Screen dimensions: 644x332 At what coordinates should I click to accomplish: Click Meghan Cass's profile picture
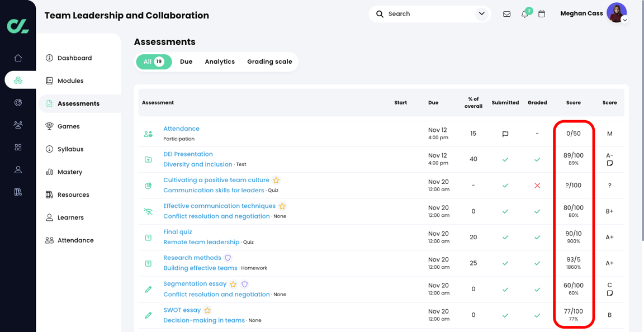pyautogui.click(x=617, y=12)
